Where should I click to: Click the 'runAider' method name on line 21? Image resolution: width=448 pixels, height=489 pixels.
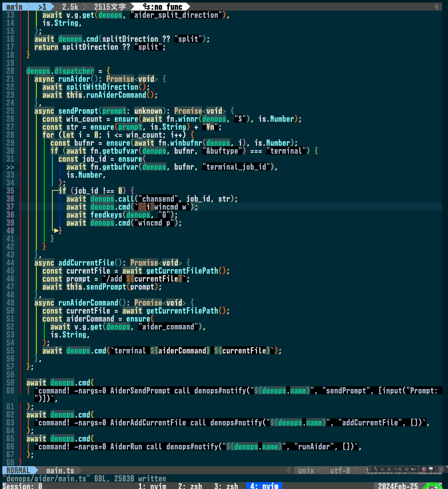[74, 79]
